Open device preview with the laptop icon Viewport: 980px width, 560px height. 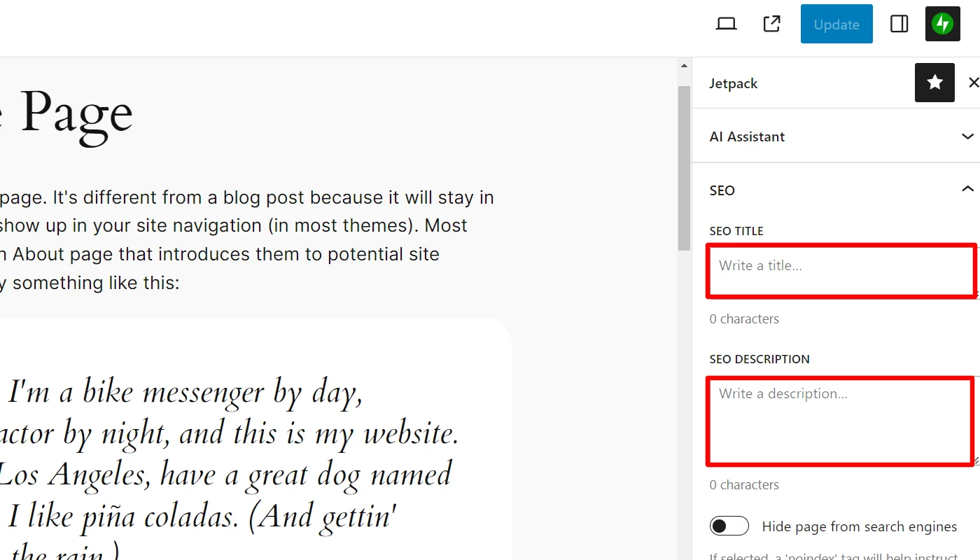click(726, 23)
